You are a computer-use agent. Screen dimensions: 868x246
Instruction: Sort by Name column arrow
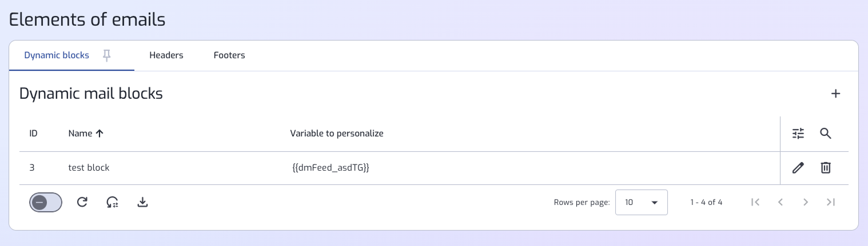99,134
